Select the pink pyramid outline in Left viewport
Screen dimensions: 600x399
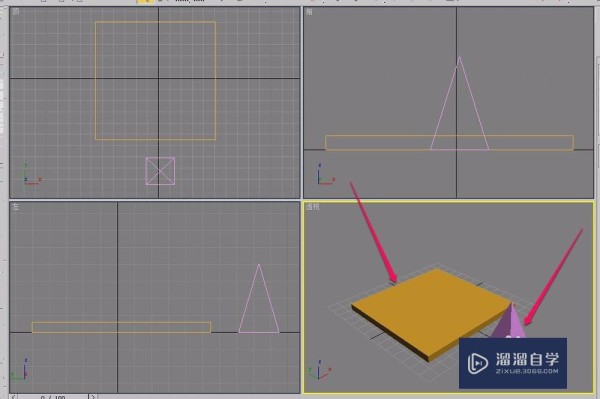[x=259, y=298]
